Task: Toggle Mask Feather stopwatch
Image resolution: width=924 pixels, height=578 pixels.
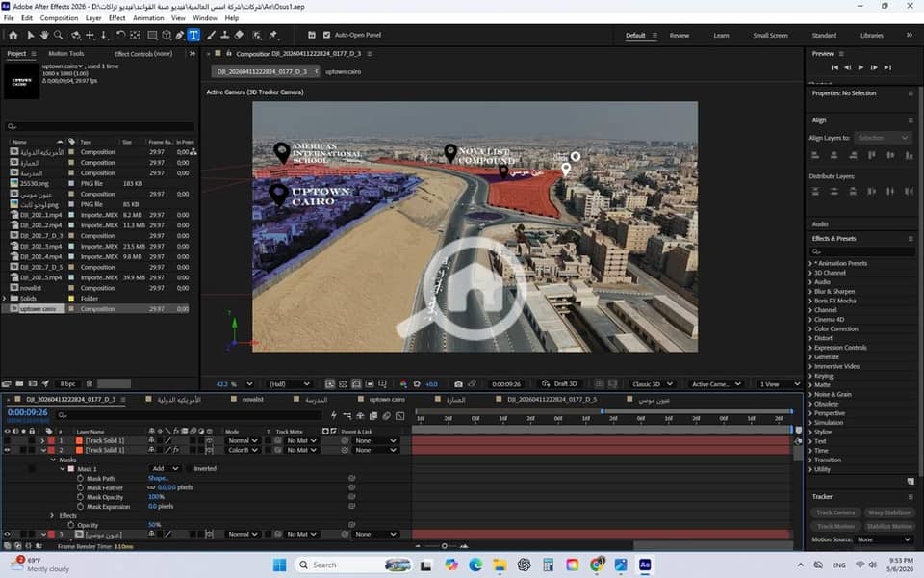Action: pos(80,487)
